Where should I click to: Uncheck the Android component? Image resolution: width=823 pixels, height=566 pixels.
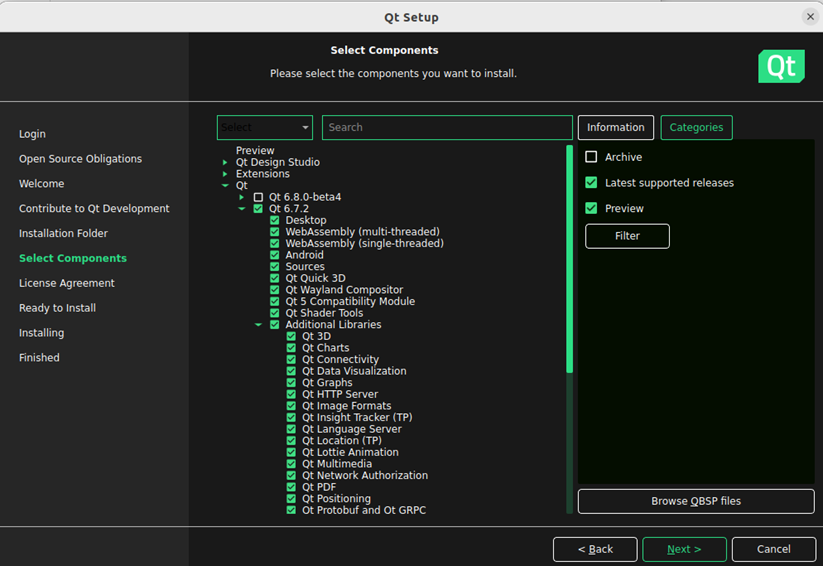coord(275,255)
